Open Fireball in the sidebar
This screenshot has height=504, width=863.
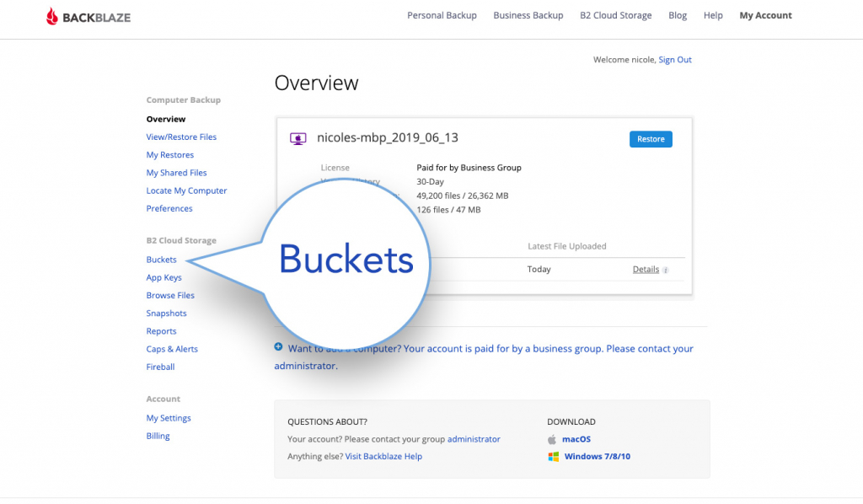(160, 367)
